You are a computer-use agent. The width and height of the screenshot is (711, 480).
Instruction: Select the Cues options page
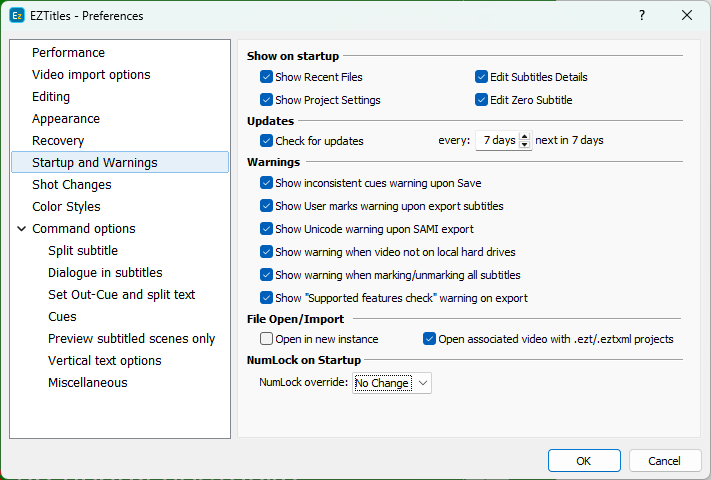tap(62, 317)
